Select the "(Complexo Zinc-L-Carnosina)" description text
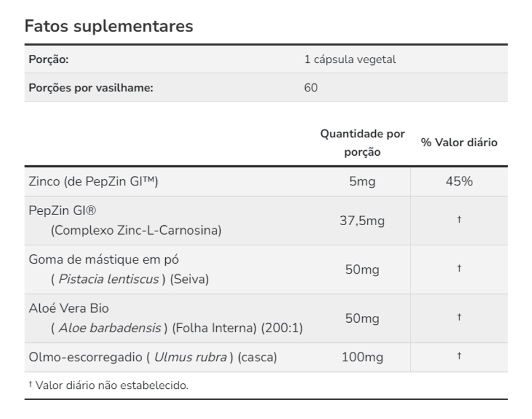Image resolution: width=532 pixels, height=419 pixels. click(x=136, y=230)
